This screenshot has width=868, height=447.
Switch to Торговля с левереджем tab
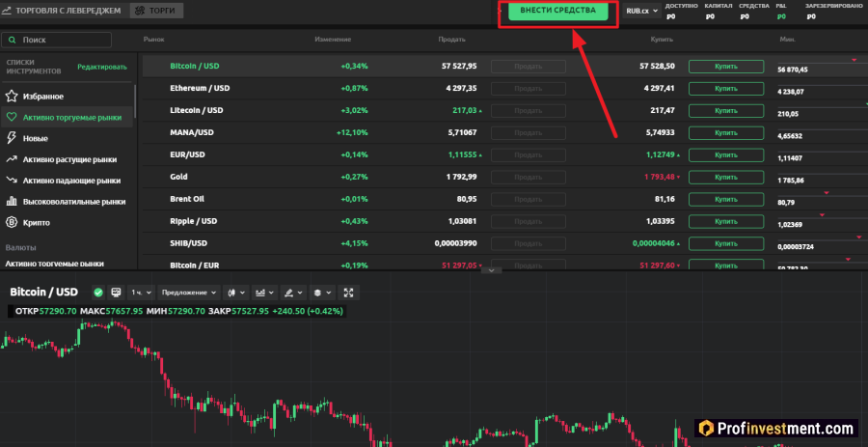(x=62, y=11)
